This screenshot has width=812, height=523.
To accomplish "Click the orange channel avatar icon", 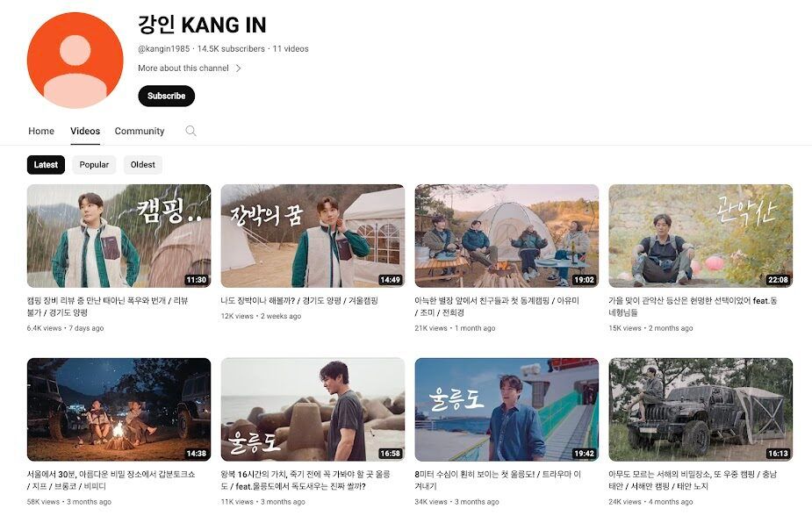I will click(75, 61).
